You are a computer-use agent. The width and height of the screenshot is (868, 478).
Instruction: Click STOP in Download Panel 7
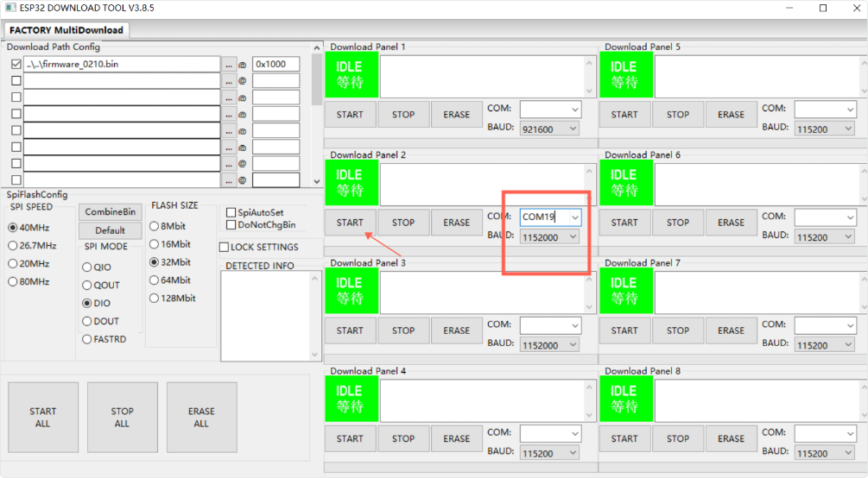tap(678, 330)
